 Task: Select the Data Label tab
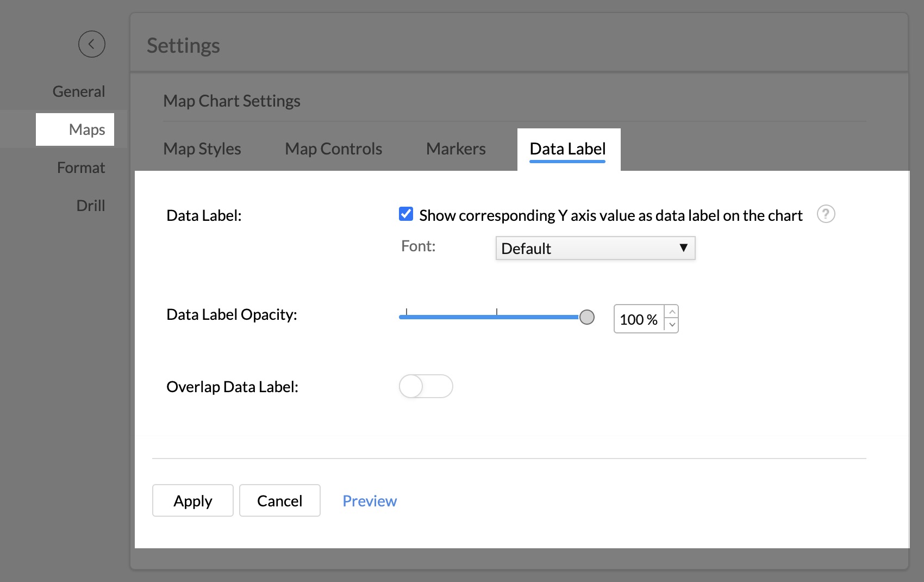click(x=567, y=149)
